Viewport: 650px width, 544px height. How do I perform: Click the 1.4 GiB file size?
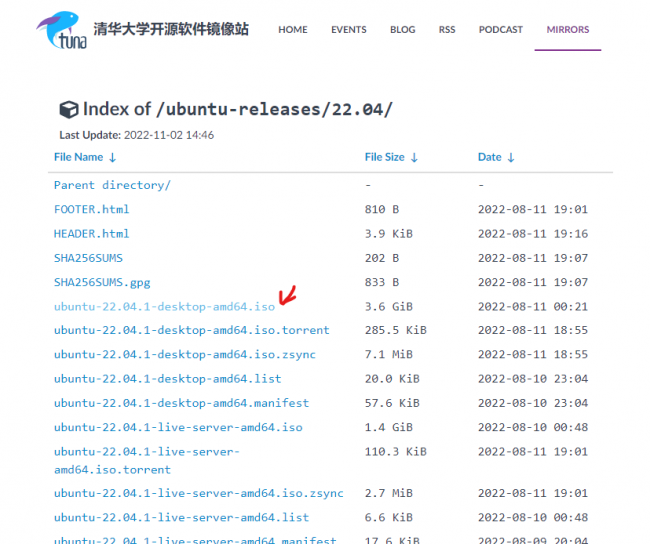tap(389, 427)
